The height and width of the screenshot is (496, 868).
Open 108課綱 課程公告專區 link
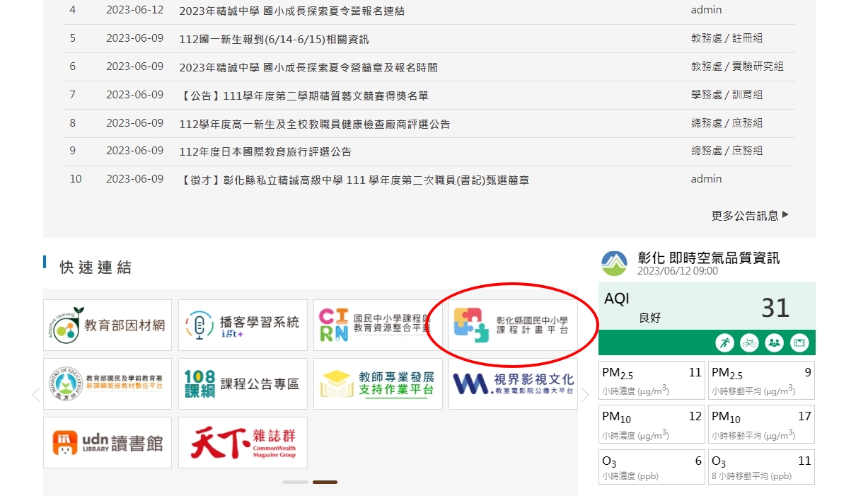(x=243, y=383)
